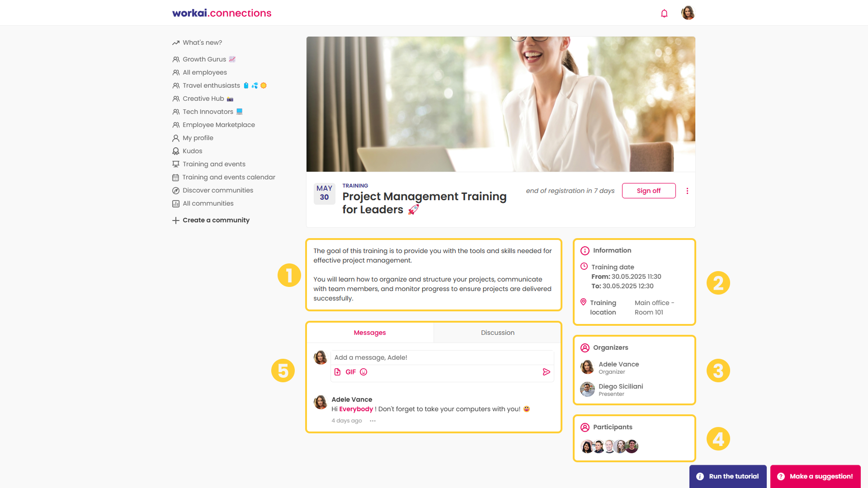This screenshot has height=488, width=868.
Task: Click the Sign off button
Action: point(649,191)
